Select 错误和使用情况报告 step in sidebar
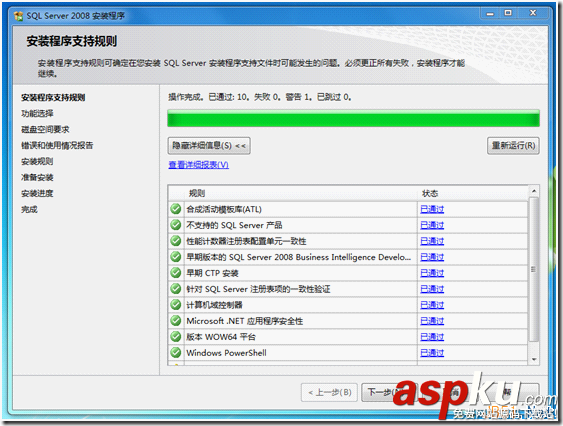Screen dimensions: 563x426 57,145
